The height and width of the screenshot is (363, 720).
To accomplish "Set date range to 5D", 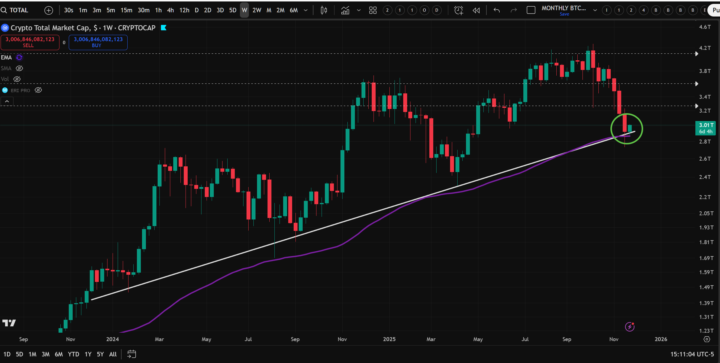I will [19, 354].
